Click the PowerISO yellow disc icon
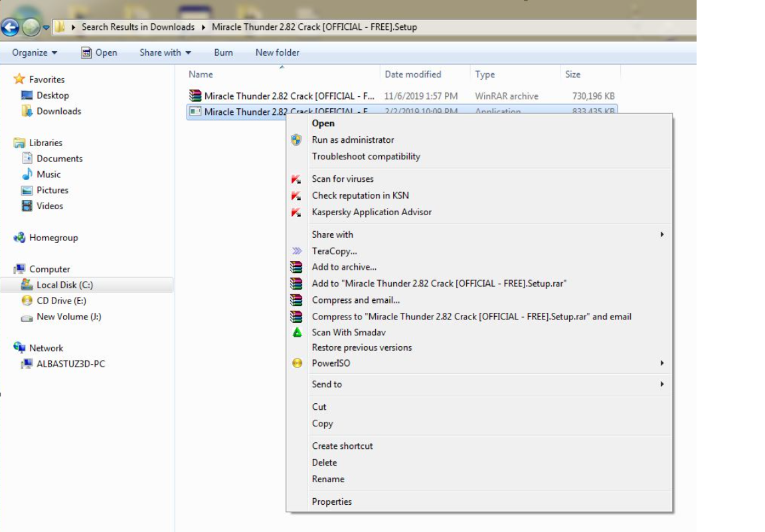Screen dimensions: 765x532 coord(297,363)
